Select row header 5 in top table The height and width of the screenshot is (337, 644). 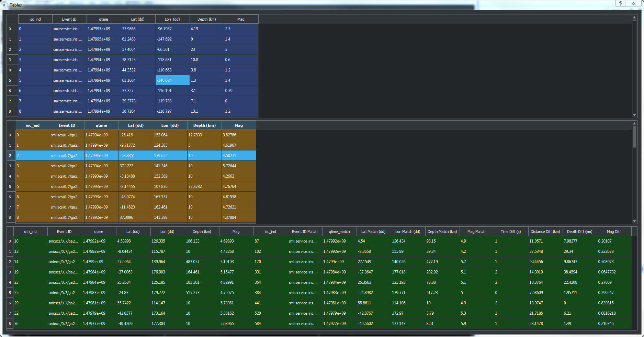[x=12, y=80]
